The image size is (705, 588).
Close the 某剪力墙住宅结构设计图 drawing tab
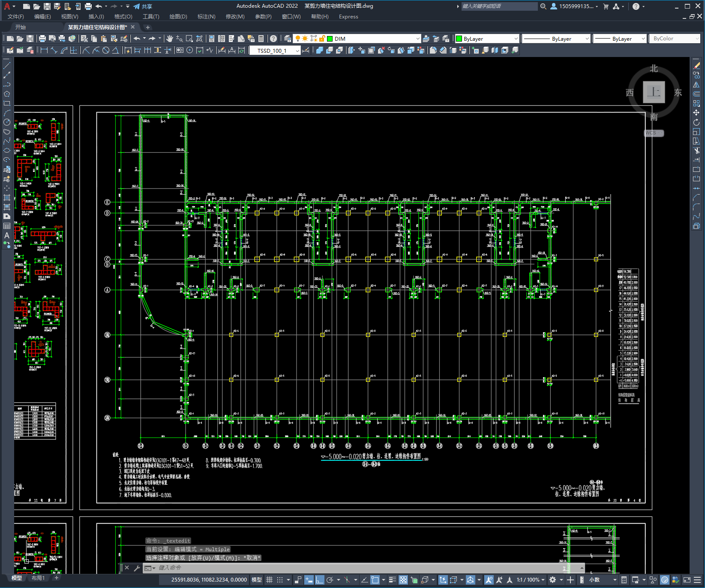click(133, 27)
